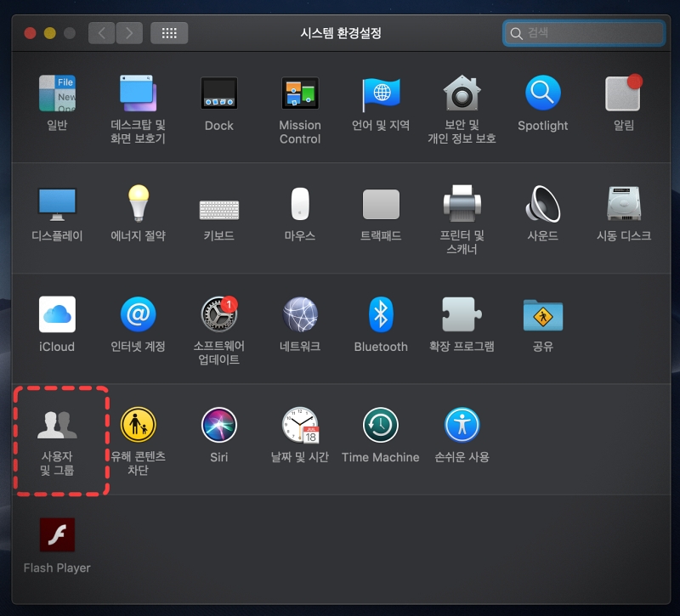
Task: Open 프린터 및 스캐너 pane
Action: (462, 203)
